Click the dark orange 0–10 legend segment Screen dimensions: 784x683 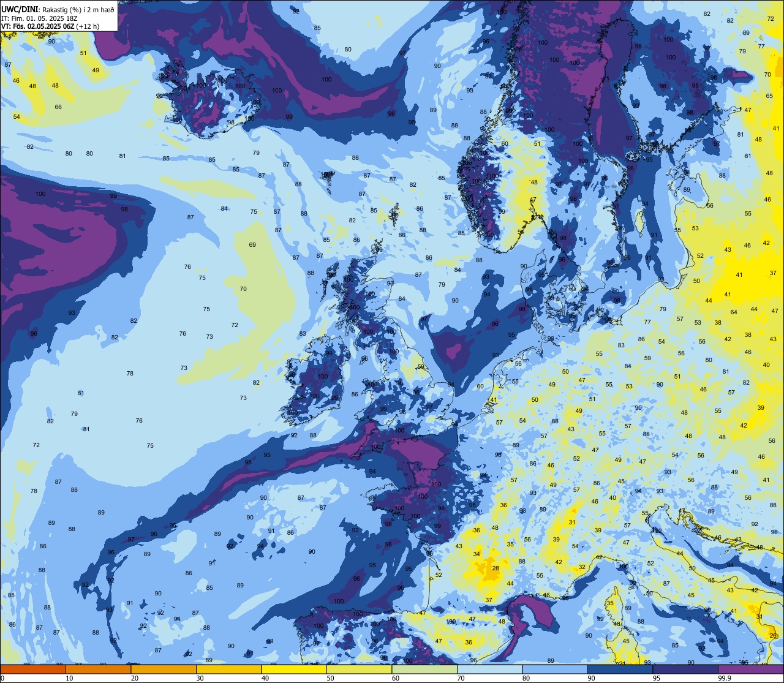coord(33,670)
